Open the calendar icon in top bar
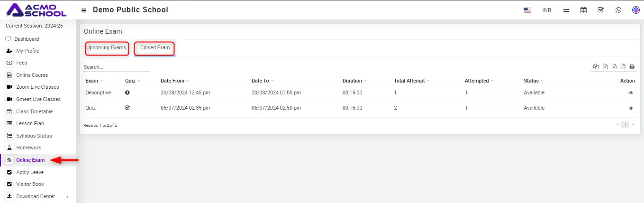The height and width of the screenshot is (203, 644). click(x=583, y=10)
